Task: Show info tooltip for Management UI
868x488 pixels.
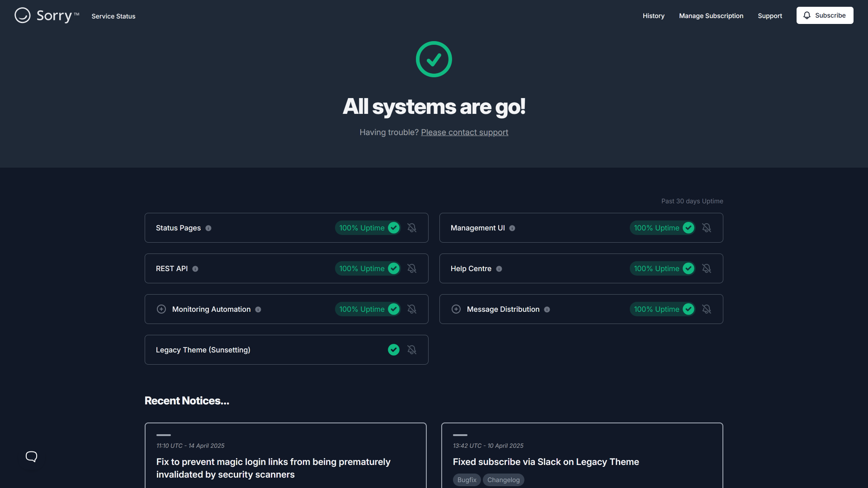Action: [x=512, y=228]
